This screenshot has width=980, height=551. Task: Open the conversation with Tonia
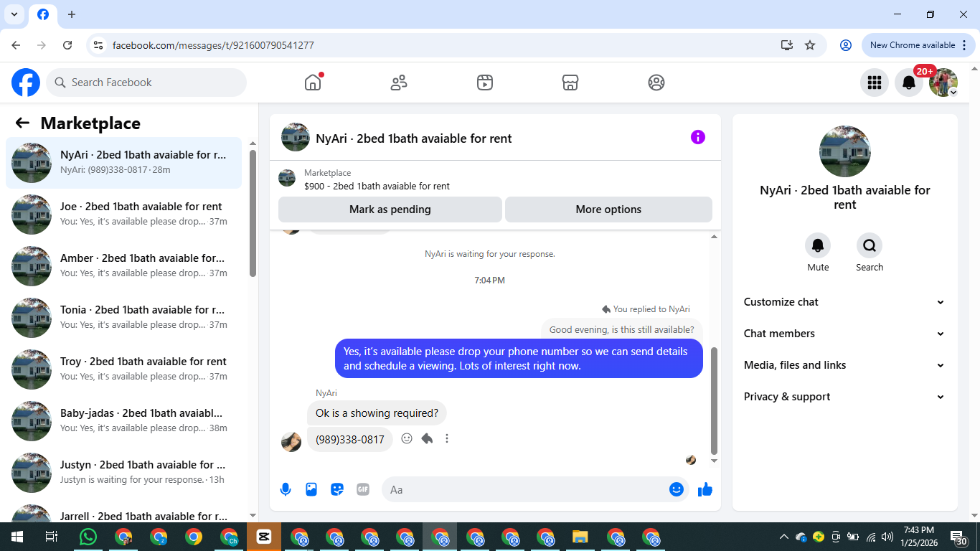pos(123,318)
